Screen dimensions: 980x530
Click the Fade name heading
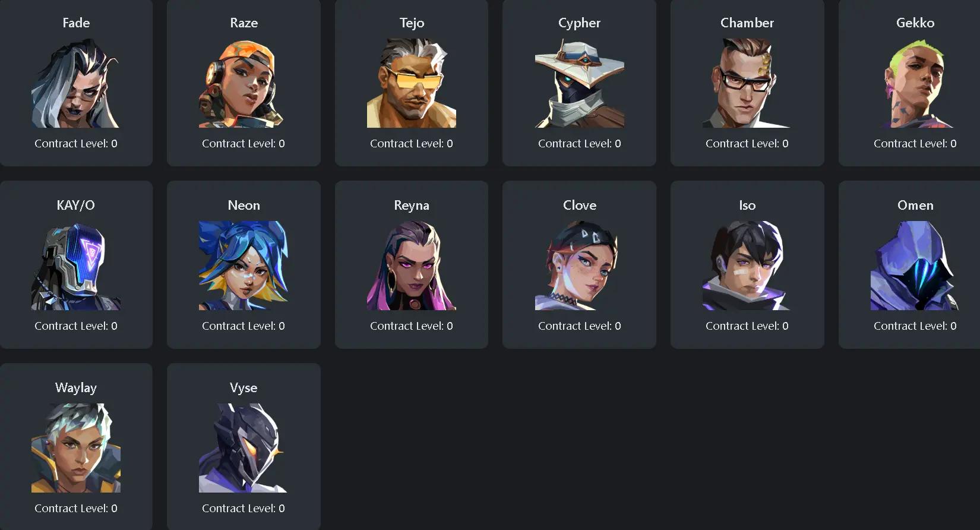pos(76,23)
